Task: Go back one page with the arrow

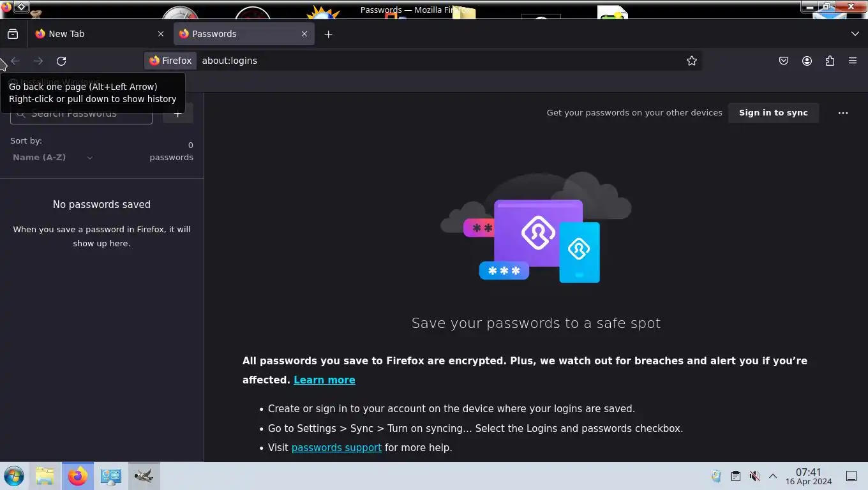Action: 15,61
